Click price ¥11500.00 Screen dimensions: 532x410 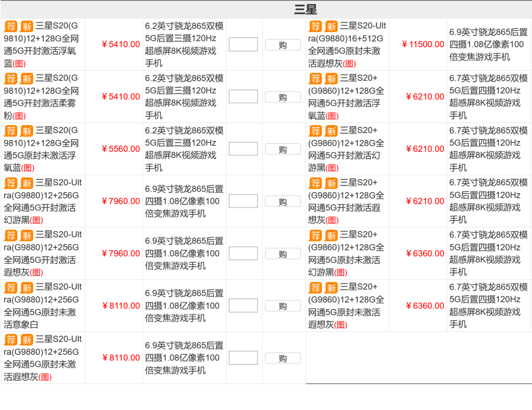423,44
